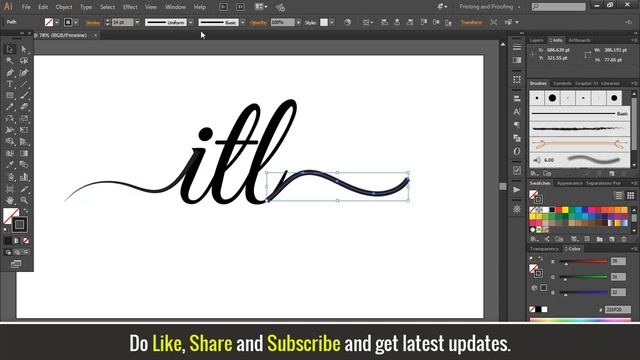Select the Eyedropper tool
Image resolution: width=640 pixels, height=360 pixels.
[10, 165]
